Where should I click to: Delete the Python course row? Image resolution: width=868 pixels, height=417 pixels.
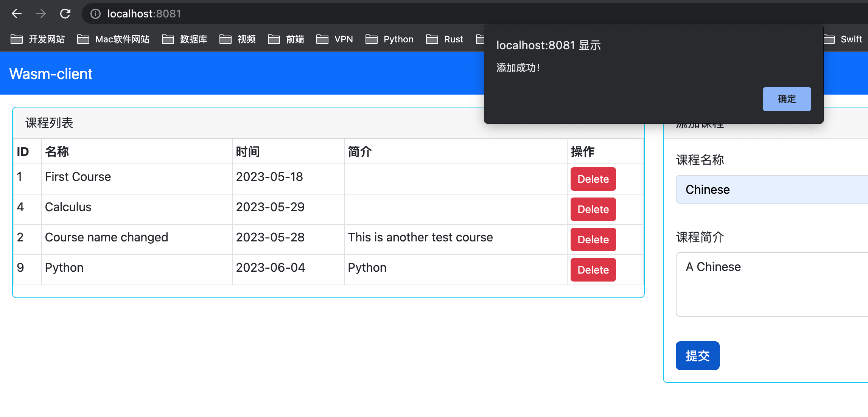click(x=593, y=270)
